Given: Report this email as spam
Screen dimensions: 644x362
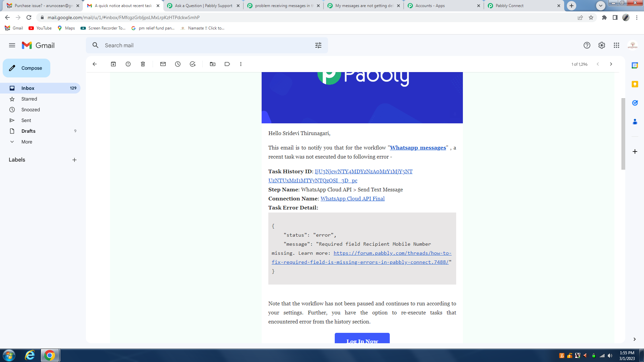Looking at the screenshot, I should tap(128, 64).
